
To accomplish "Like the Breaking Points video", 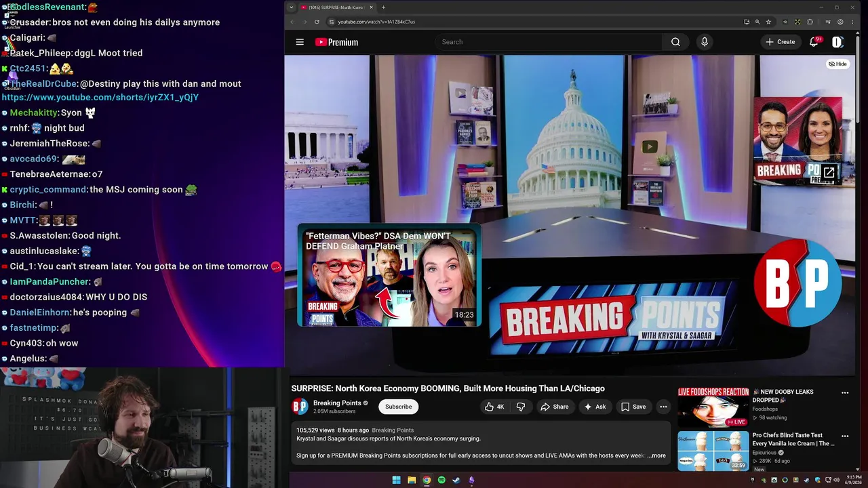I will pyautogui.click(x=495, y=407).
